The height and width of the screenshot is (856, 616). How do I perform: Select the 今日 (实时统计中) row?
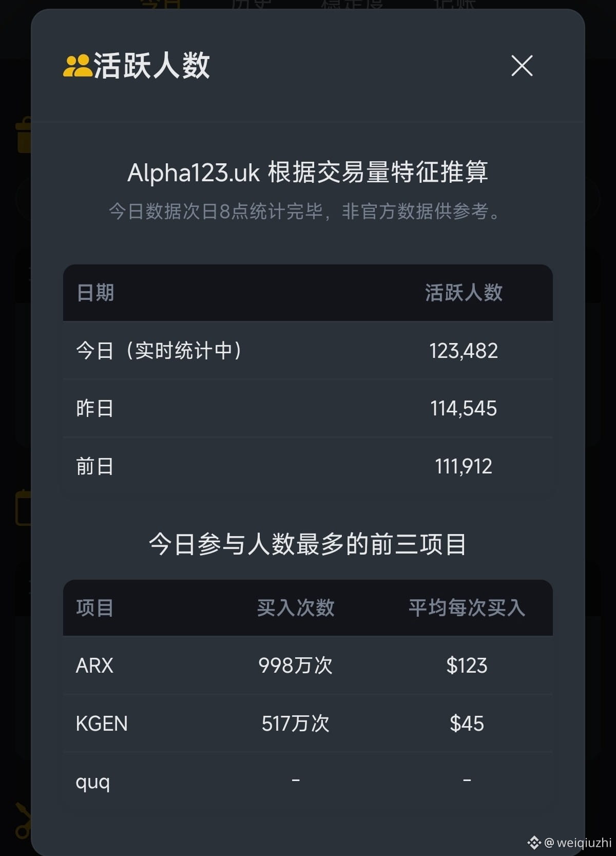308,351
